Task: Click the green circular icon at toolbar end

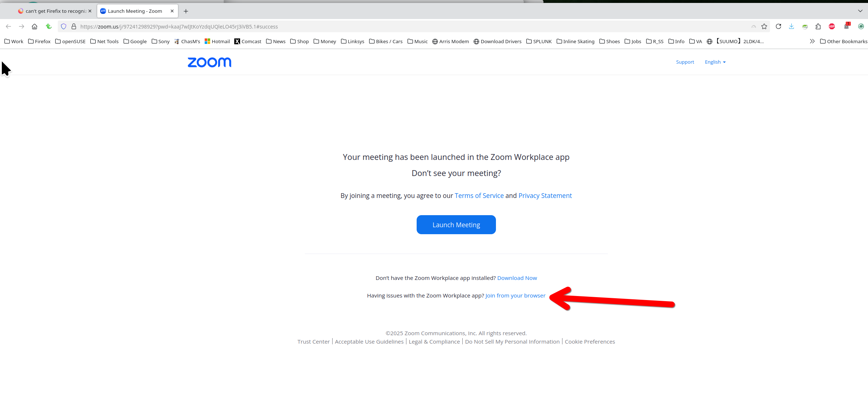Action: (861, 26)
